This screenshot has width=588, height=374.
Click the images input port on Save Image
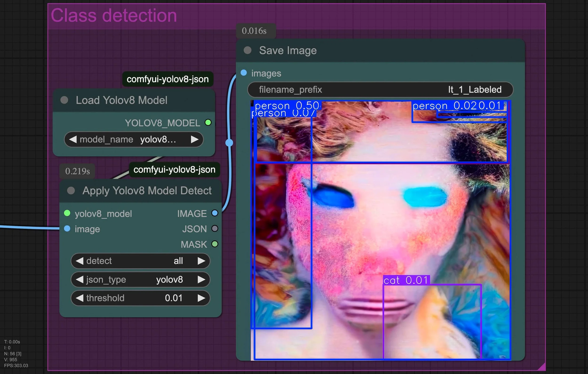pos(244,73)
